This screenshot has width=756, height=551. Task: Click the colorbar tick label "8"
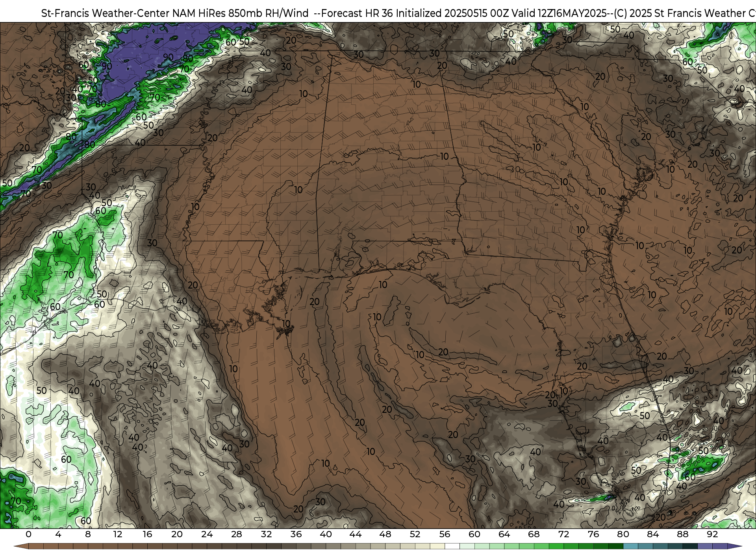click(x=88, y=534)
